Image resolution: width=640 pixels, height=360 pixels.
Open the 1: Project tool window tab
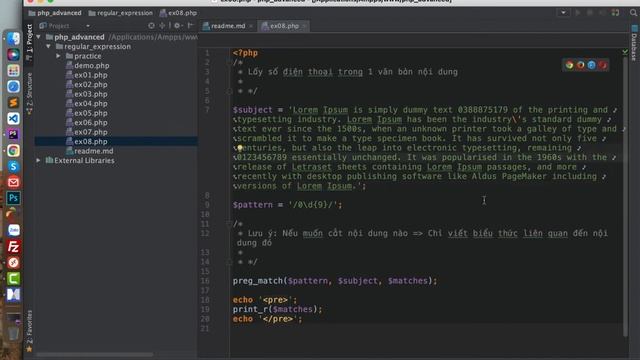tap(29, 42)
